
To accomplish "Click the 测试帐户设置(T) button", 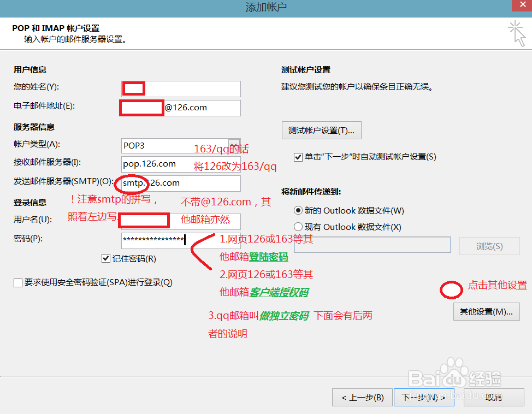I will (x=321, y=130).
